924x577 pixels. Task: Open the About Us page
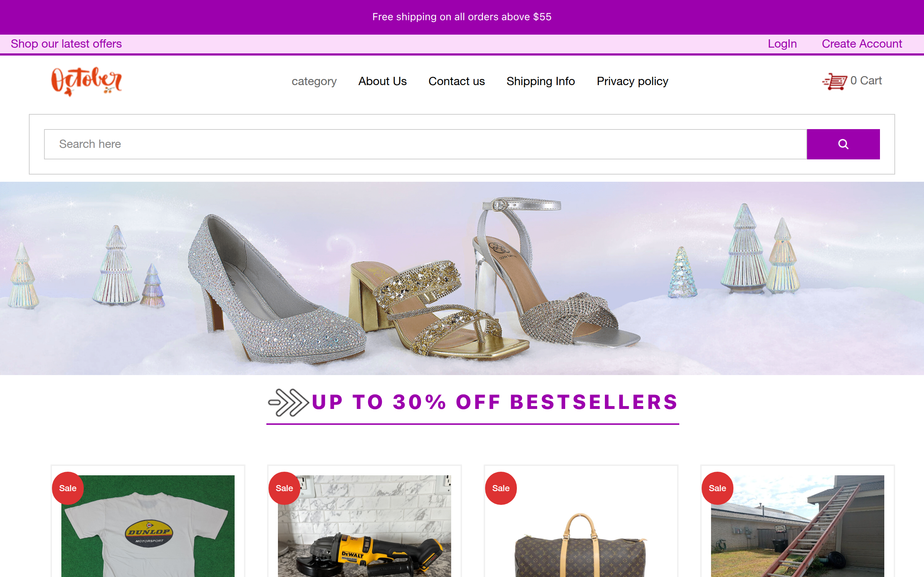pos(382,81)
